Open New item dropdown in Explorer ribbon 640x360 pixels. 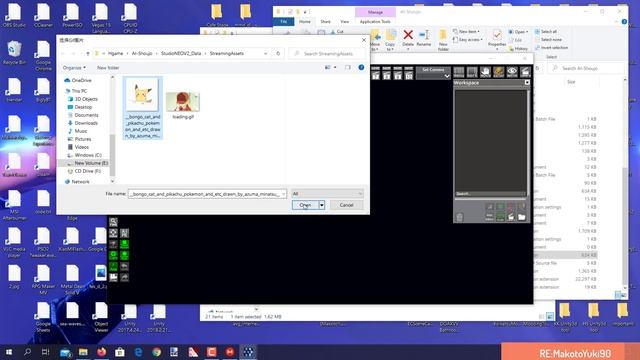click(x=466, y=31)
